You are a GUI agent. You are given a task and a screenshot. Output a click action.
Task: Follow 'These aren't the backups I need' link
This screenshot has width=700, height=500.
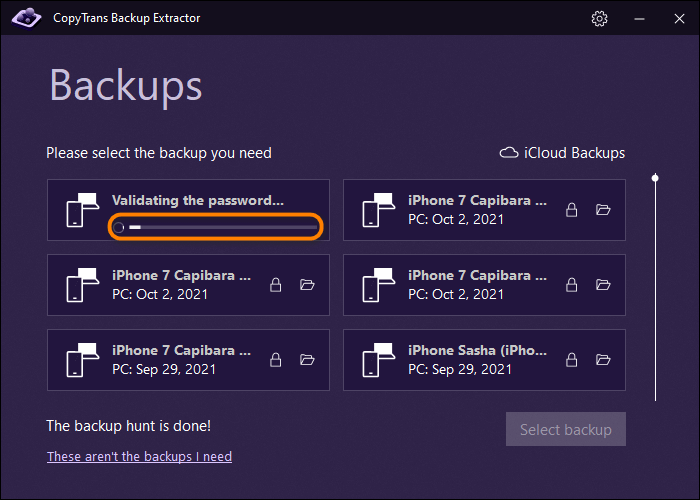(x=139, y=457)
